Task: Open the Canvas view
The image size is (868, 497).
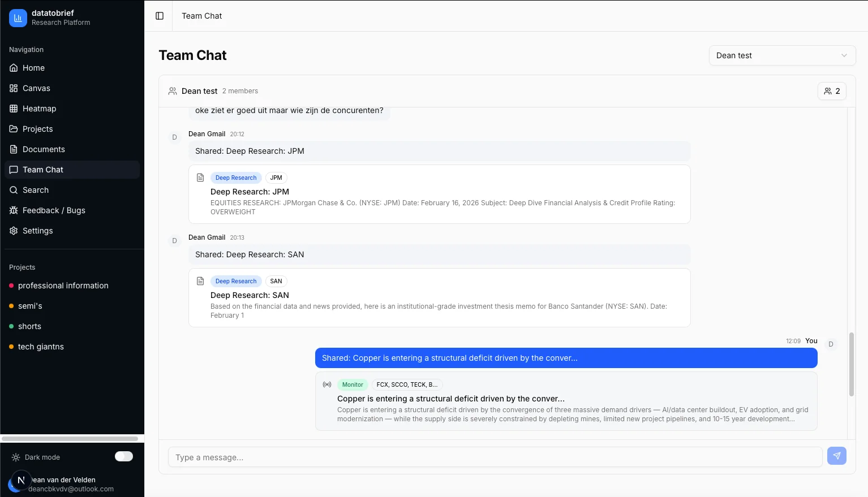Action: 36,88
